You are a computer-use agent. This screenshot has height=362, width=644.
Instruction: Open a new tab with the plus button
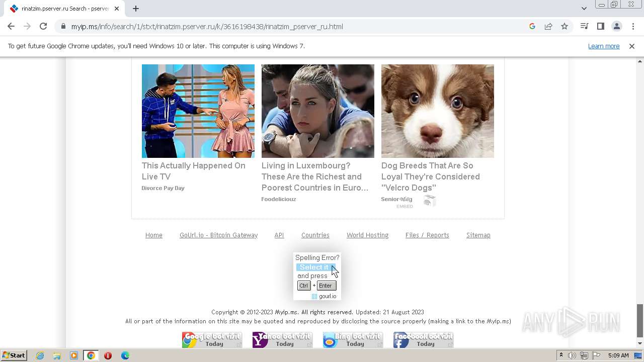click(x=136, y=9)
